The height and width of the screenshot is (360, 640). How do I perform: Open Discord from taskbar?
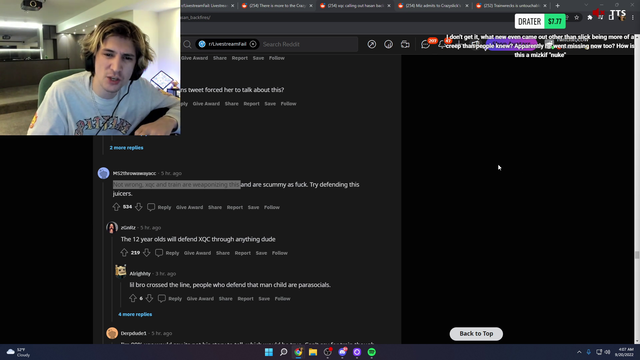coord(342,352)
